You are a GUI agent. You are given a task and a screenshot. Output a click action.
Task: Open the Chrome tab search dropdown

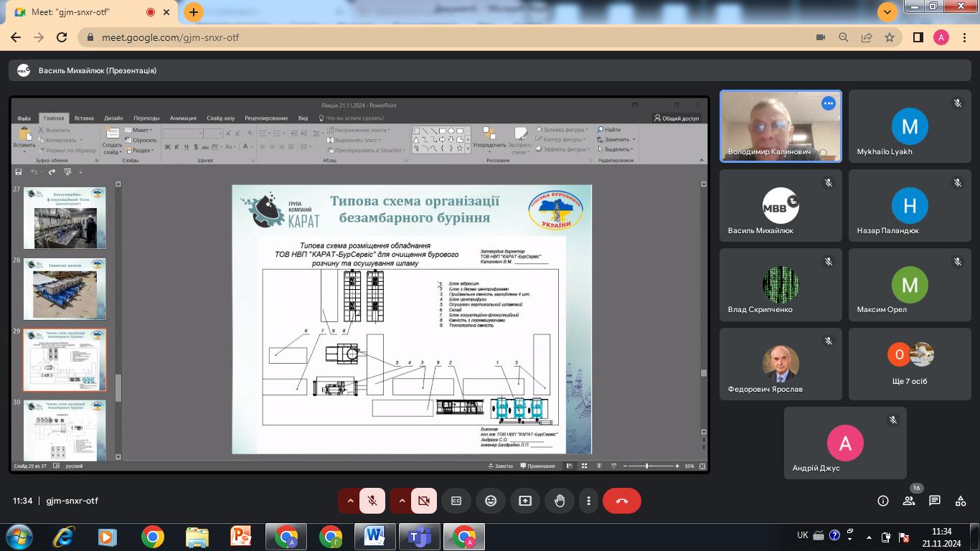coord(887,12)
